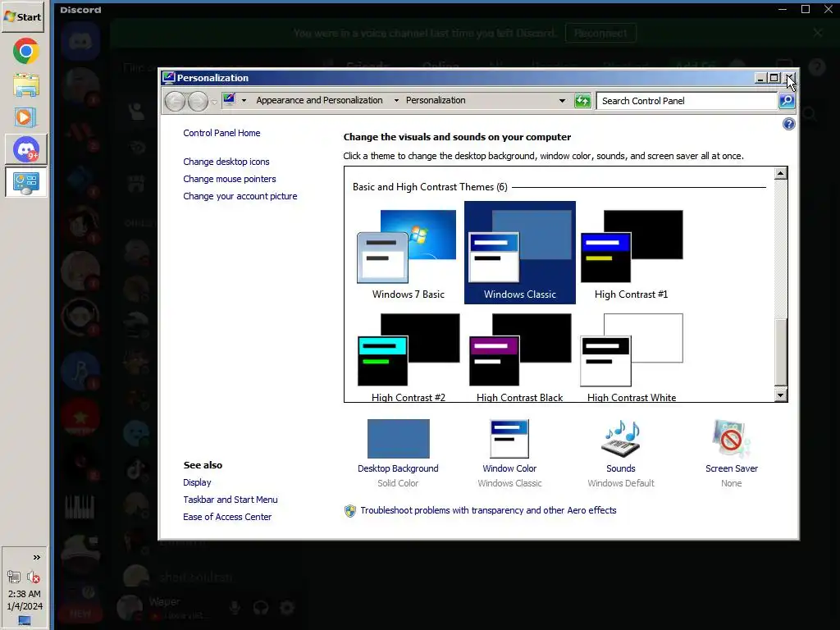Open the Start menu button
This screenshot has width=840, height=630.
coord(22,16)
